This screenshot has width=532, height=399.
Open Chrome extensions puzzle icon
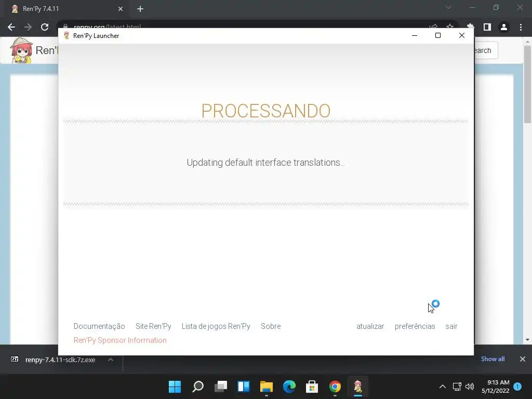pos(470,27)
